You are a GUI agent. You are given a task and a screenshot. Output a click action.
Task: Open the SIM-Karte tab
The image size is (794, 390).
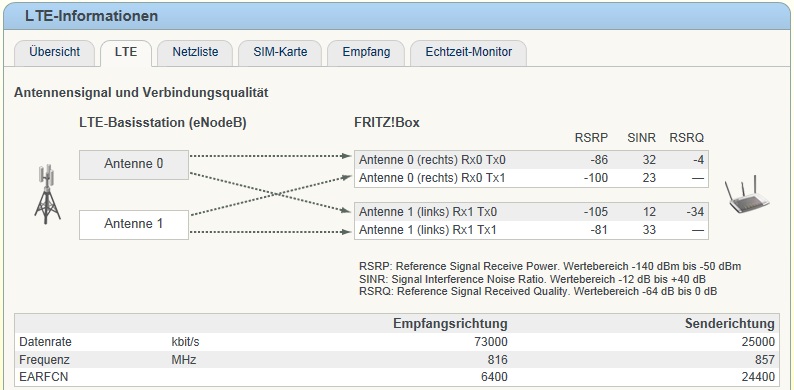[280, 53]
